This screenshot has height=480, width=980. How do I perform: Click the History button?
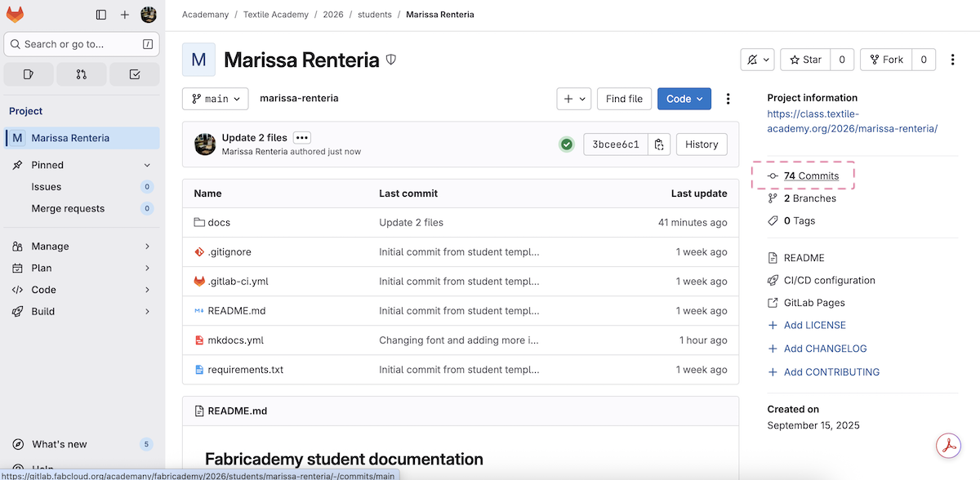point(701,144)
